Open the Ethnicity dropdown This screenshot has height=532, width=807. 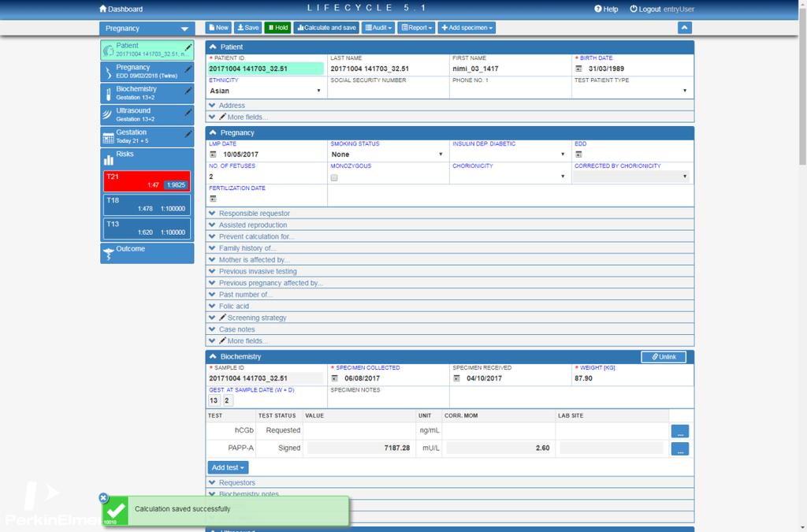tap(266, 91)
